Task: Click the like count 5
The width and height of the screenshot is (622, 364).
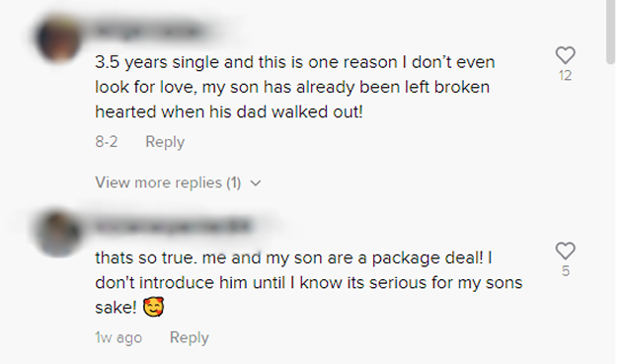Action: point(566,271)
